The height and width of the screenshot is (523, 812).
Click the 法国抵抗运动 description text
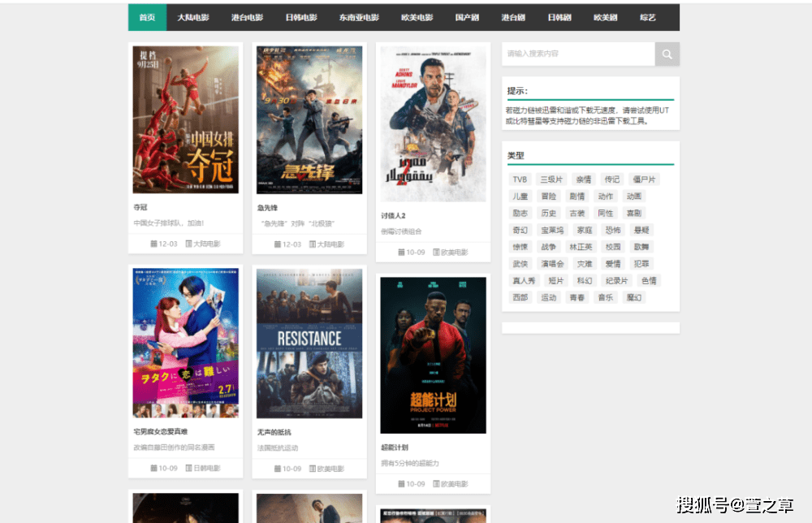[278, 448]
